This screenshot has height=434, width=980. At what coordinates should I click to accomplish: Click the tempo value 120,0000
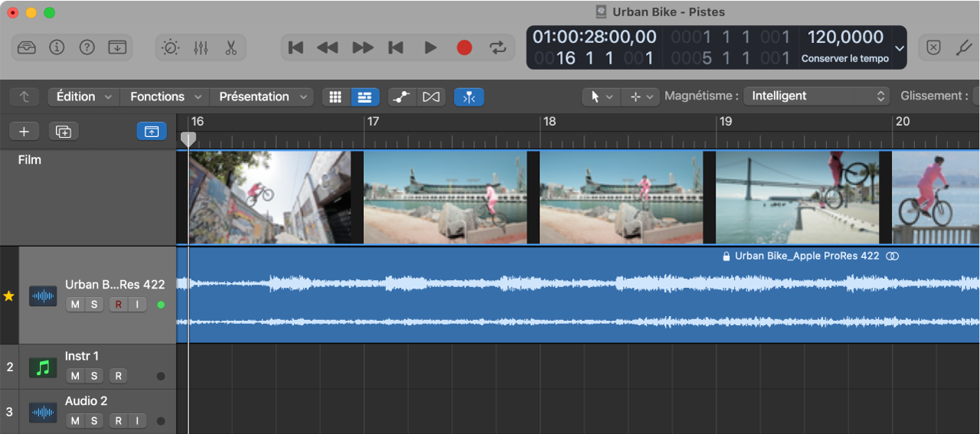coord(845,37)
